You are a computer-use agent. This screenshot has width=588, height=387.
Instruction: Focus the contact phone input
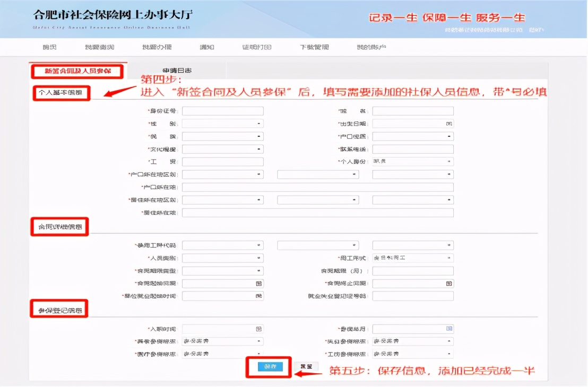click(x=413, y=149)
